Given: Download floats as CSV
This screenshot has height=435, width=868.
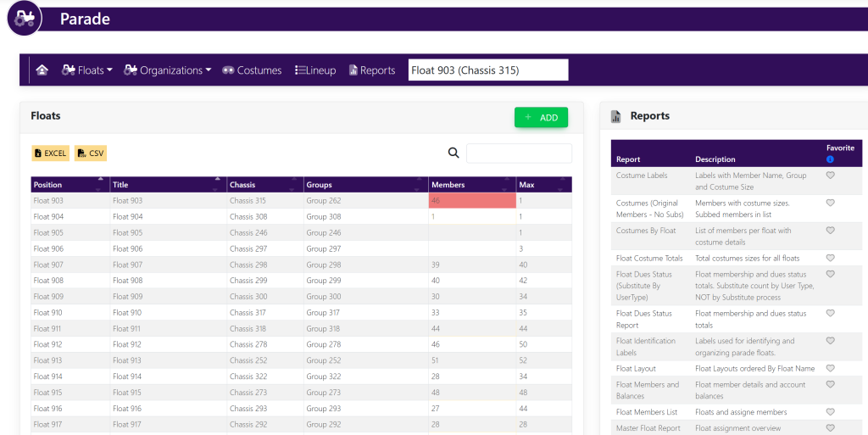Looking at the screenshot, I should (91, 153).
